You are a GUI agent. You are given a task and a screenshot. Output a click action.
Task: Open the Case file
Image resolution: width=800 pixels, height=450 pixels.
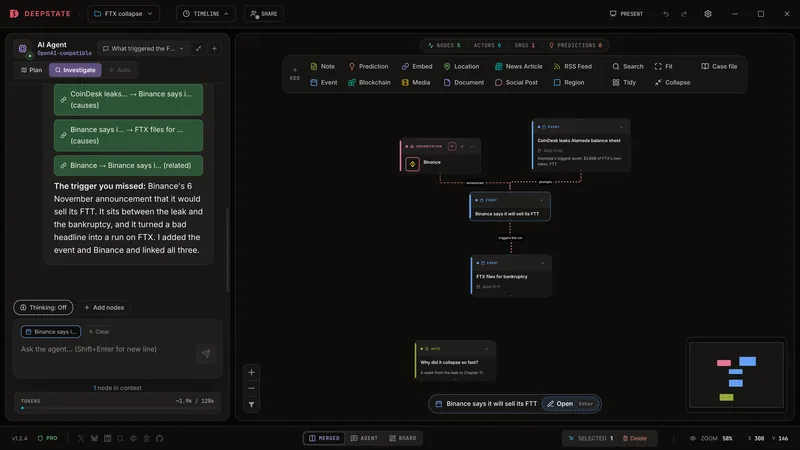pyautogui.click(x=719, y=66)
